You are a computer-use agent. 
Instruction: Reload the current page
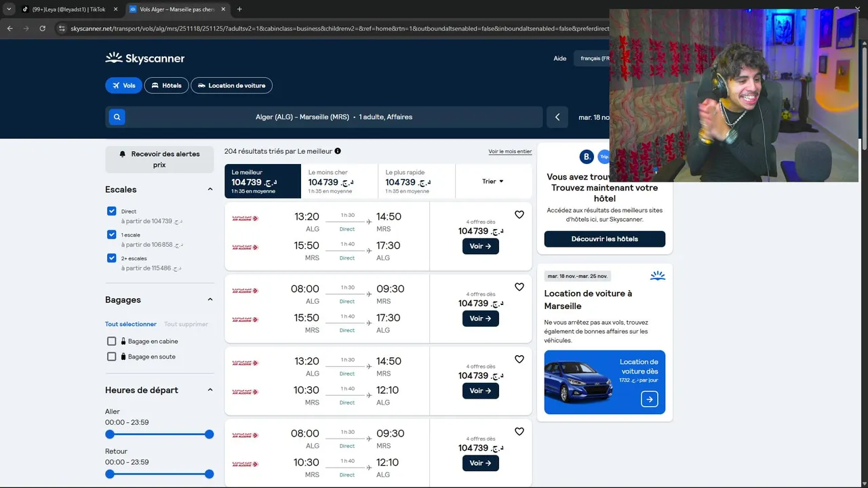pyautogui.click(x=42, y=28)
